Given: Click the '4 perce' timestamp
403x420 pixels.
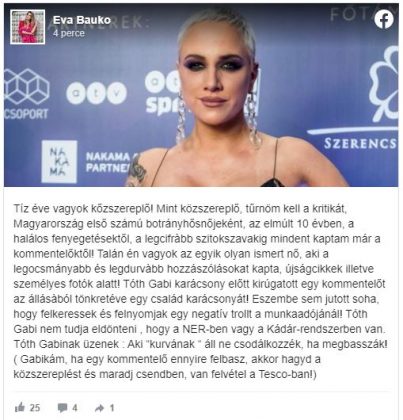Looking at the screenshot, I should tap(69, 33).
